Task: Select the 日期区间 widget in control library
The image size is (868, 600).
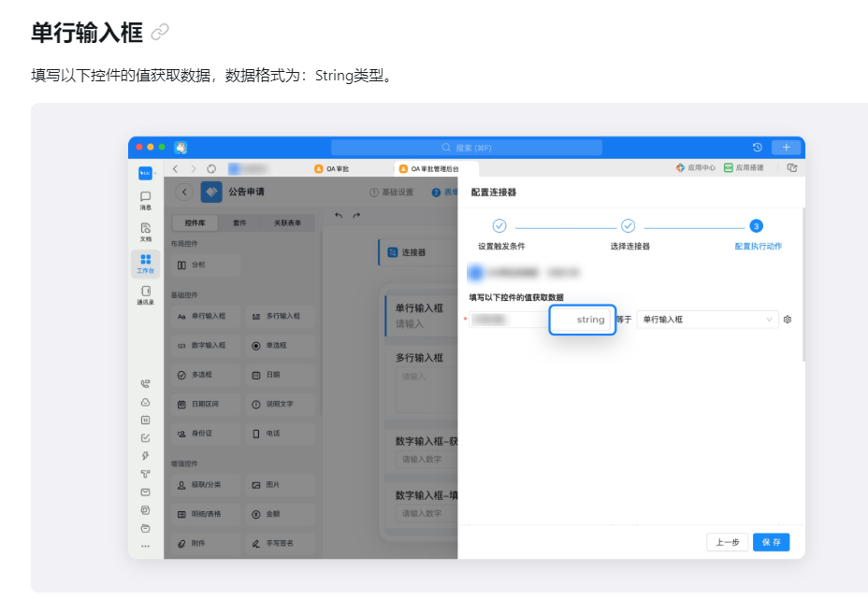Action: tap(206, 405)
